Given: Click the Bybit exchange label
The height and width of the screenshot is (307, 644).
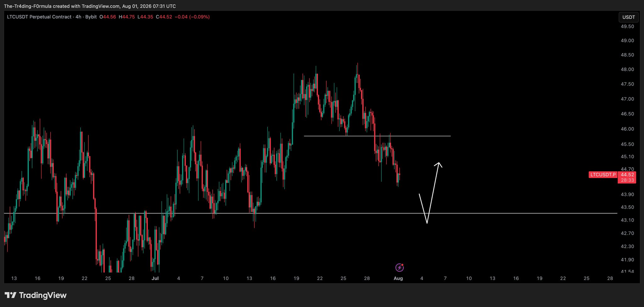Looking at the screenshot, I should click(x=91, y=17).
